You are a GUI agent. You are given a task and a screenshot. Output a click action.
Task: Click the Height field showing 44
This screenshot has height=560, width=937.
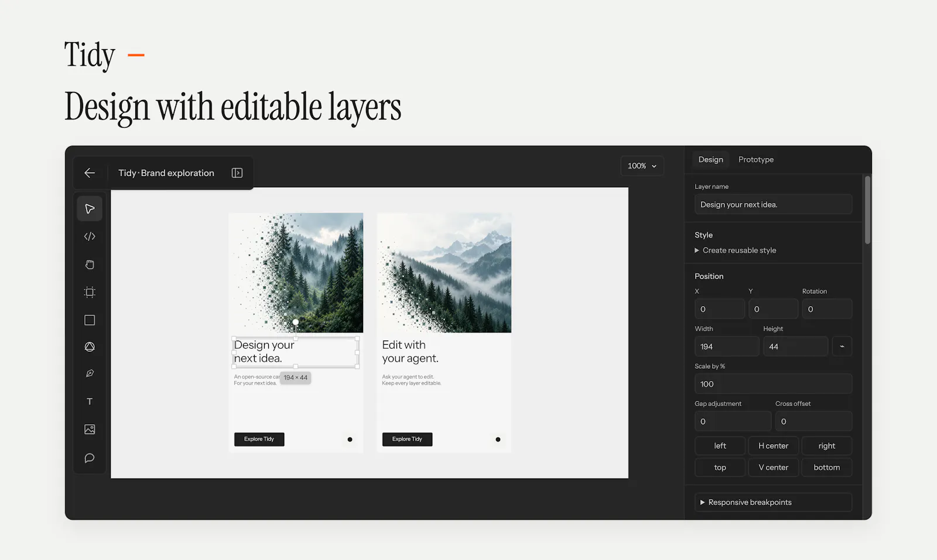coord(796,346)
